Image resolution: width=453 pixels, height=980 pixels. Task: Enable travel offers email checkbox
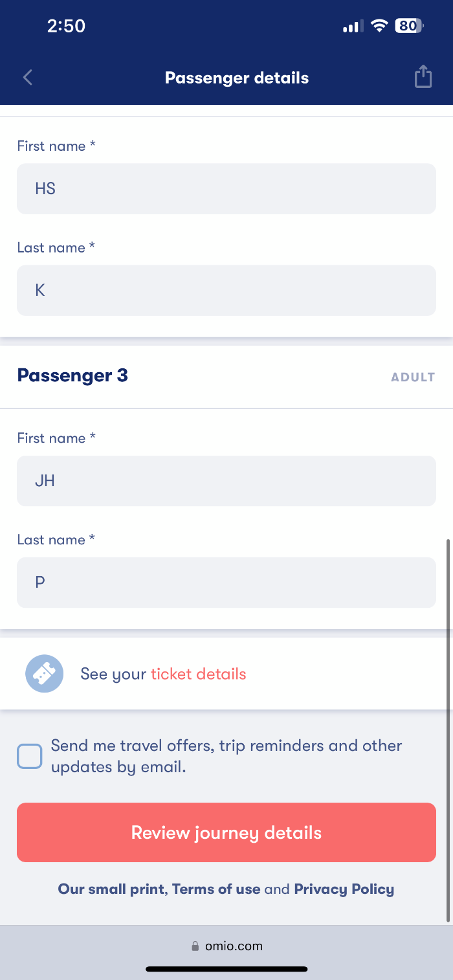coord(30,756)
